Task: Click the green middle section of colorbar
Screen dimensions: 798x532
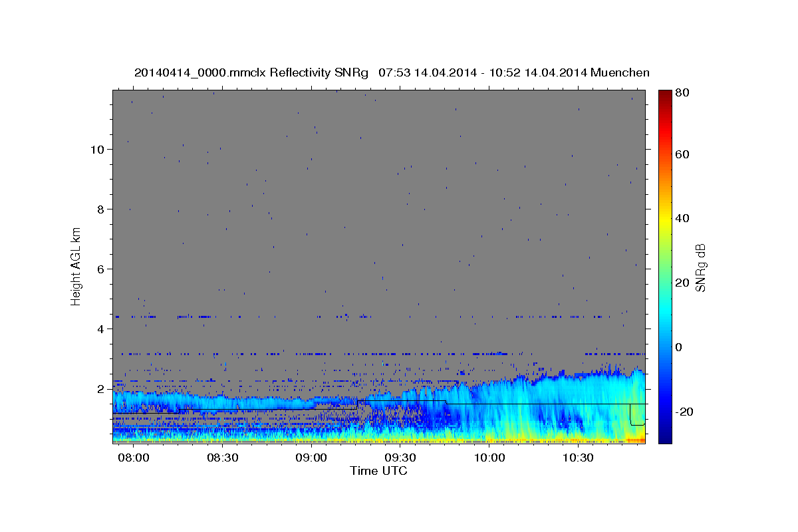Action: [x=665, y=266]
